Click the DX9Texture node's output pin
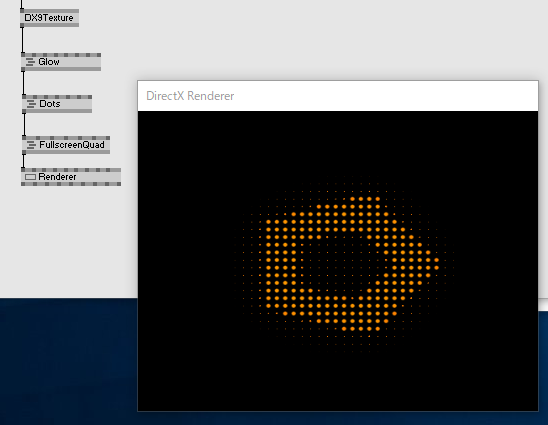 pyautogui.click(x=22, y=25)
